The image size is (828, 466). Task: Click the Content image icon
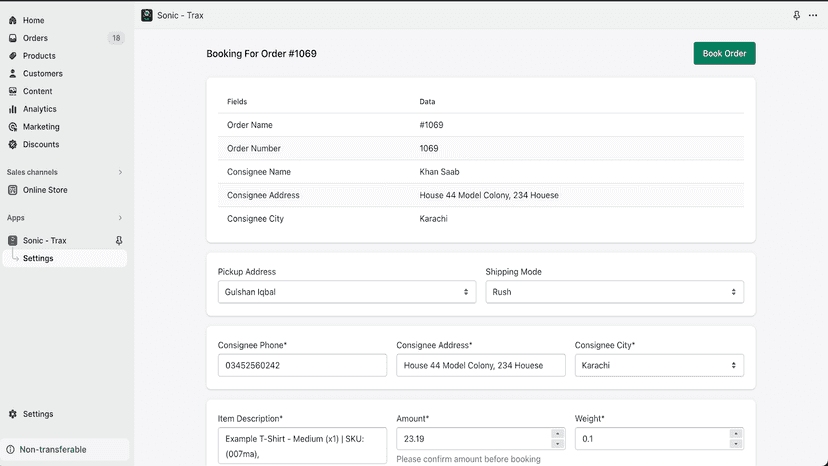tap(13, 91)
